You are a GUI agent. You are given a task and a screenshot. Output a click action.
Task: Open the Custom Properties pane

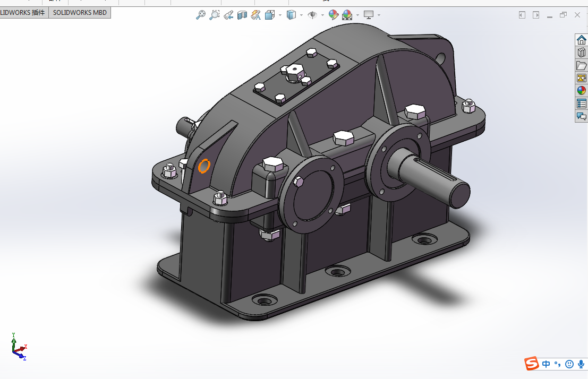point(581,104)
